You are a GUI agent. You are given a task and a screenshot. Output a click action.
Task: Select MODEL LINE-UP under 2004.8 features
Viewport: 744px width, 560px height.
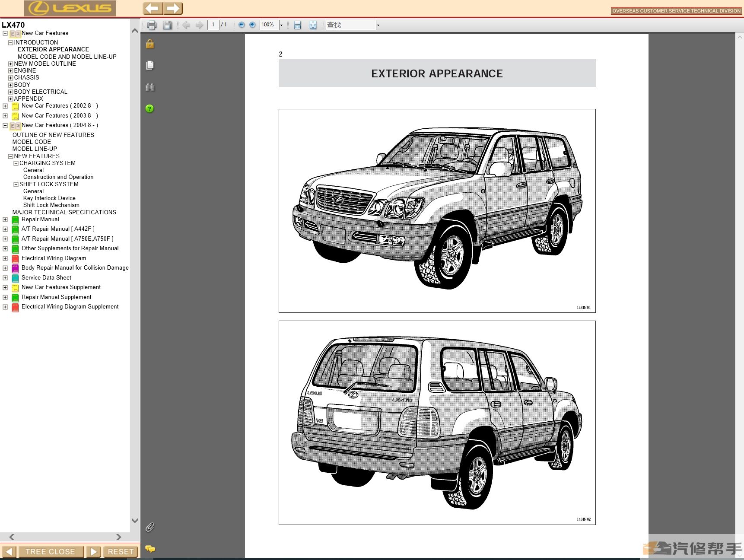(x=35, y=149)
